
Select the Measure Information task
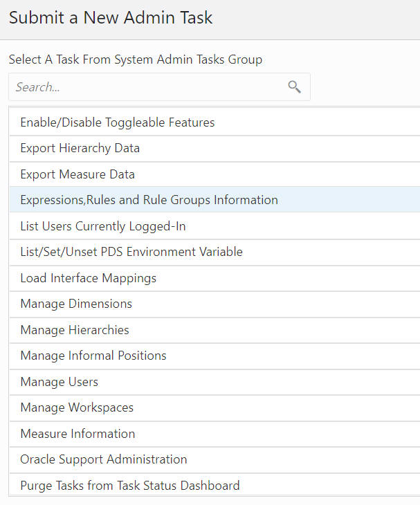tap(77, 434)
